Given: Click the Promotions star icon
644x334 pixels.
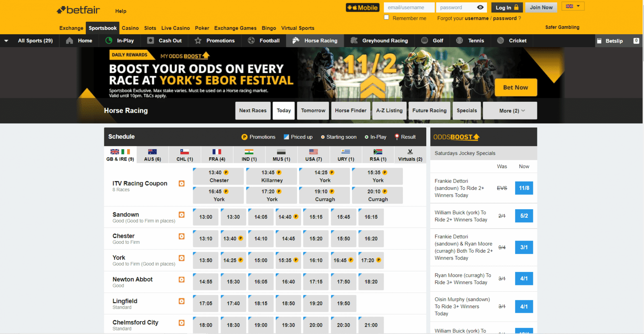Looking at the screenshot, I should pyautogui.click(x=198, y=41).
